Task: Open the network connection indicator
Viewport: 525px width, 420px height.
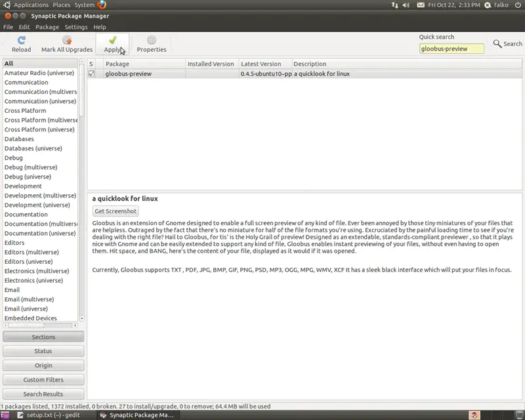Action: pos(395,5)
